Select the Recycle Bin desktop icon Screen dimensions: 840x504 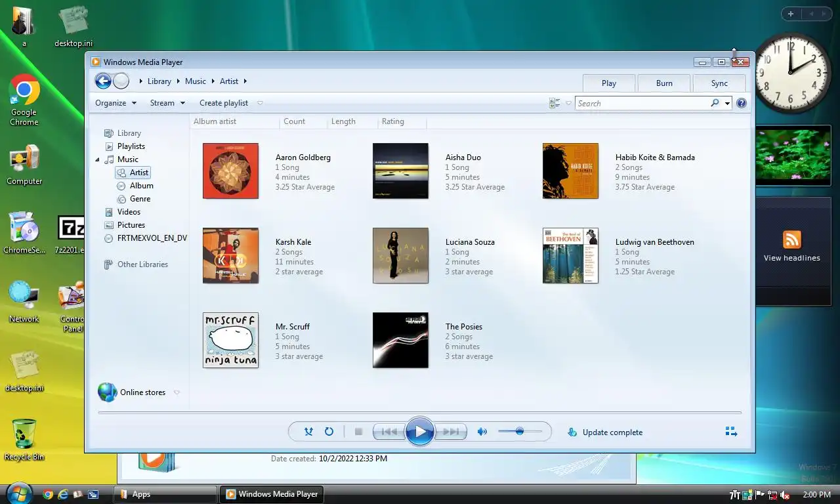24,440
